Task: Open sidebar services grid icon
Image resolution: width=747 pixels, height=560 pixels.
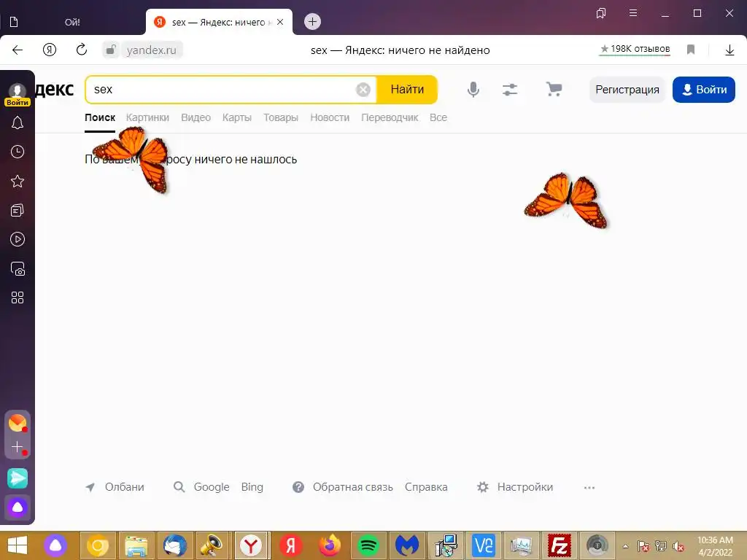Action: coord(18,297)
